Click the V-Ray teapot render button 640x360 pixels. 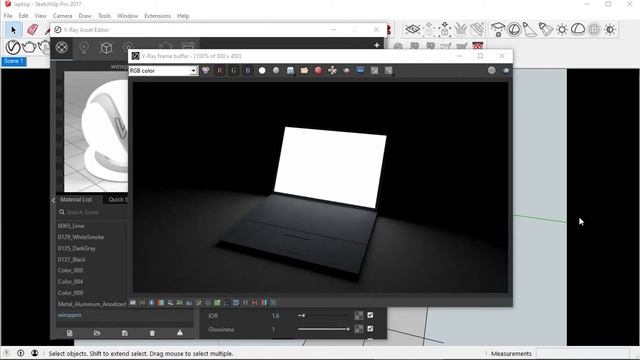(x=29, y=47)
